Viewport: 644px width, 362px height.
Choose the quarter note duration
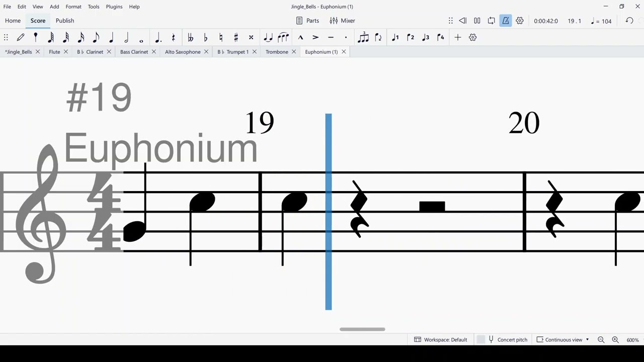[x=111, y=37]
